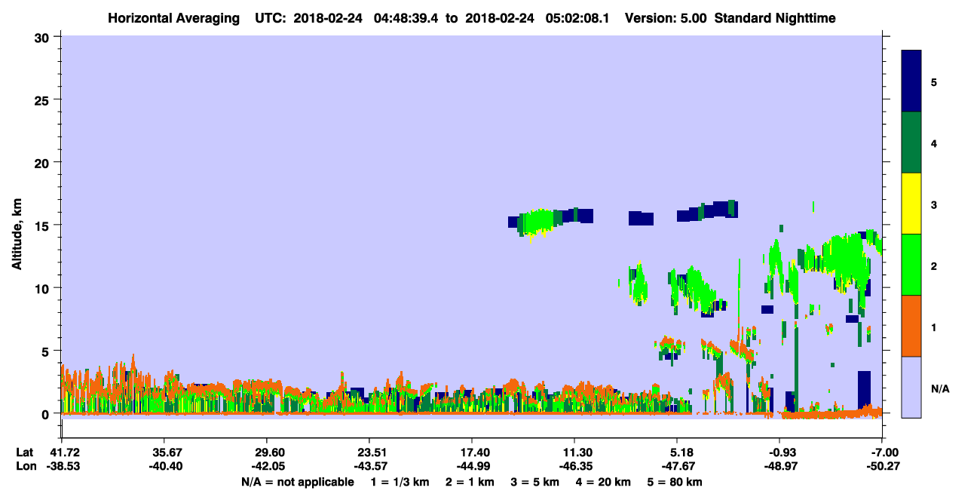The image size is (980, 503).
Task: Click the orange level 1 color swatch
Action: (x=911, y=326)
